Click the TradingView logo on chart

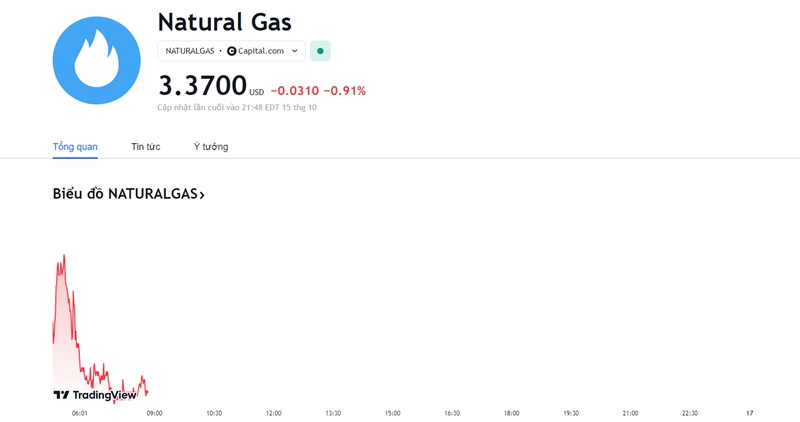tap(95, 395)
